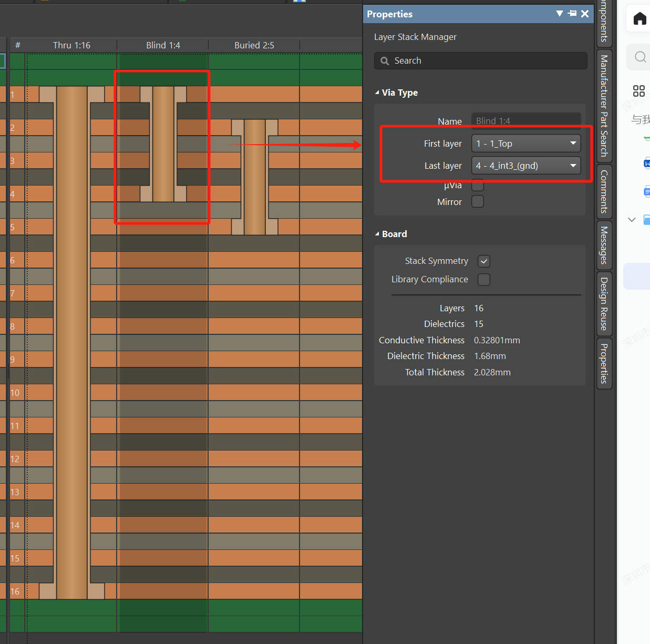The width and height of the screenshot is (650, 644).
Task: Enable the µVia checkbox
Action: [x=478, y=185]
